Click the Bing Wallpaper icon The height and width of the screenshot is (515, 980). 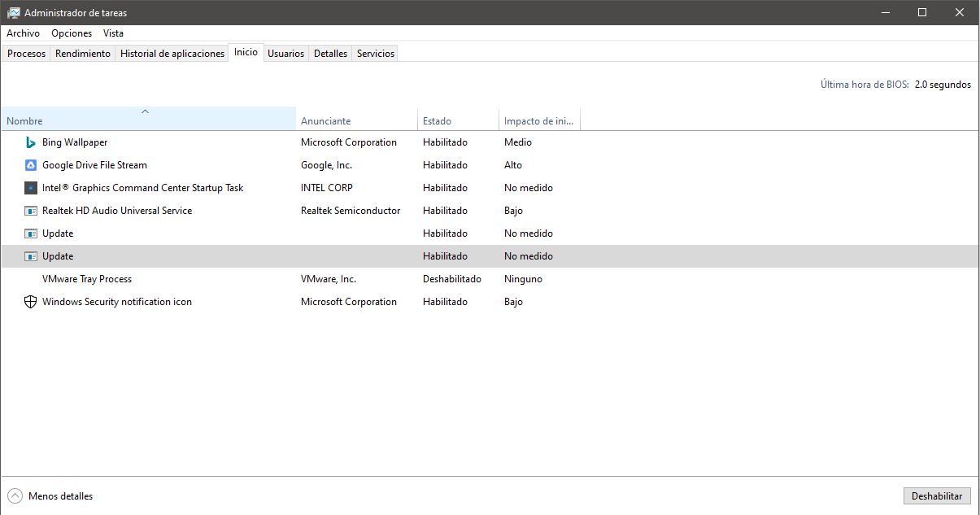(30, 142)
